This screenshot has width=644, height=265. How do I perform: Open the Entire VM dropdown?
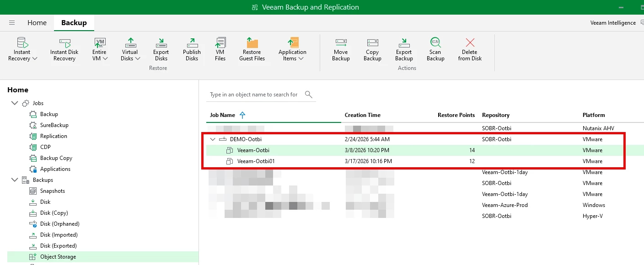105,58
